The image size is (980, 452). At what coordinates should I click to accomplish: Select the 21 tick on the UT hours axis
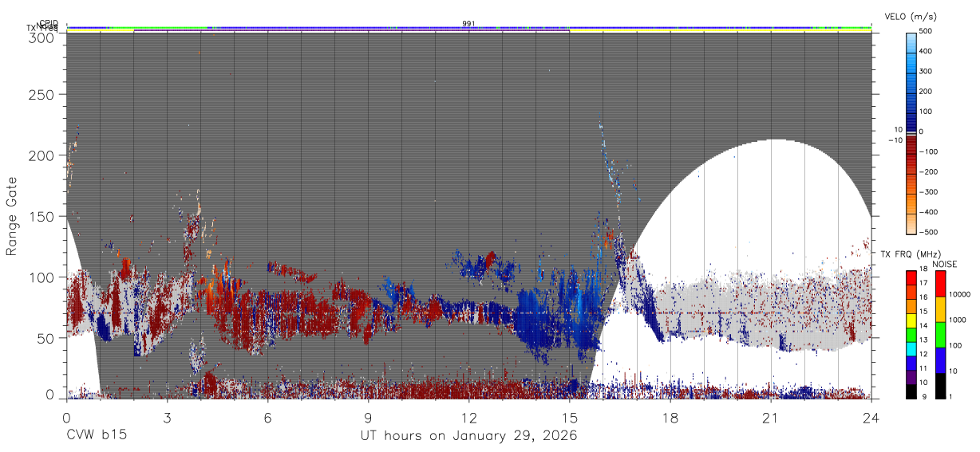[x=770, y=417]
